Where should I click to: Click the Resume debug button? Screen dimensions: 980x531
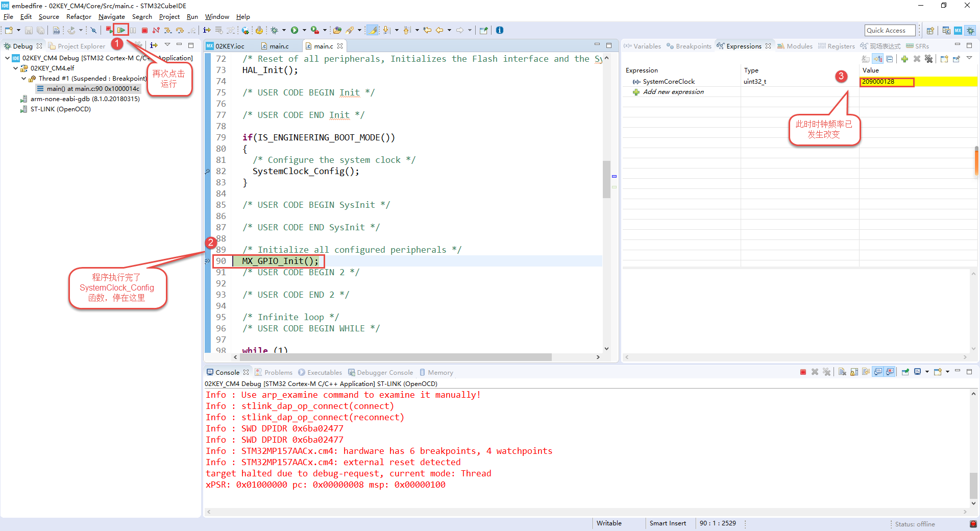tap(121, 30)
